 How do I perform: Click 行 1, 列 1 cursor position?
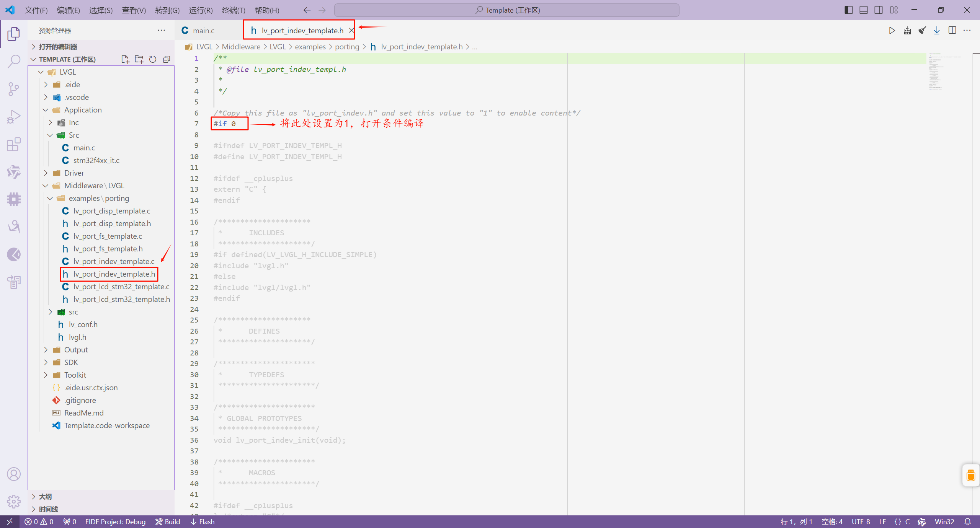point(796,521)
